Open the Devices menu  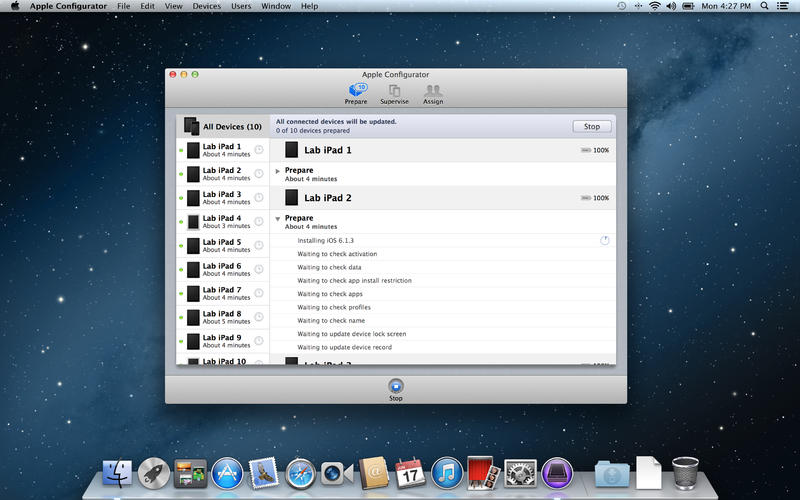click(207, 6)
